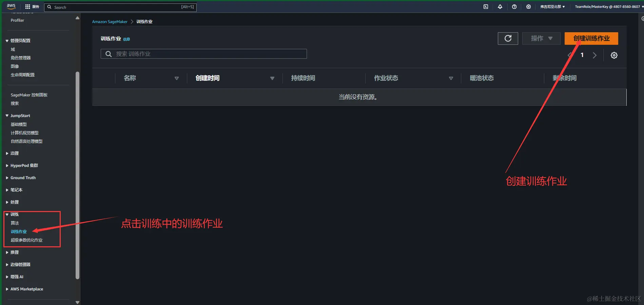Viewport: 644px width, 305px height.
Task: Collapse the JumpStart section
Action: (x=7, y=116)
